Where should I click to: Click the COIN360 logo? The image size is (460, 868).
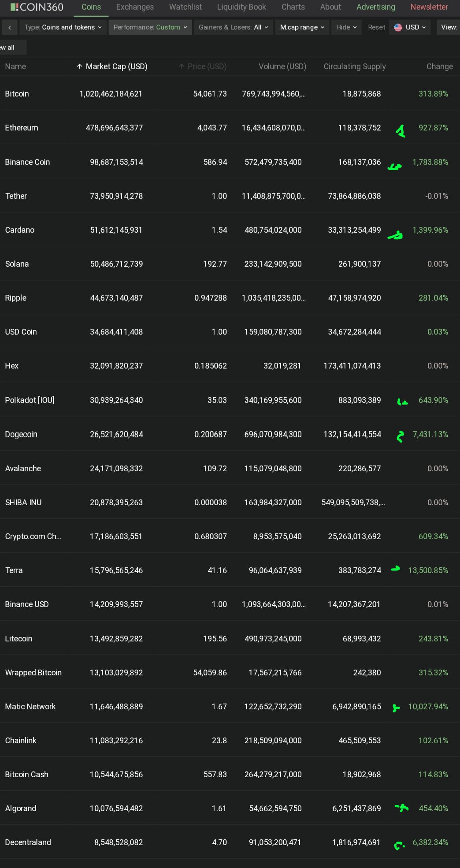click(37, 7)
